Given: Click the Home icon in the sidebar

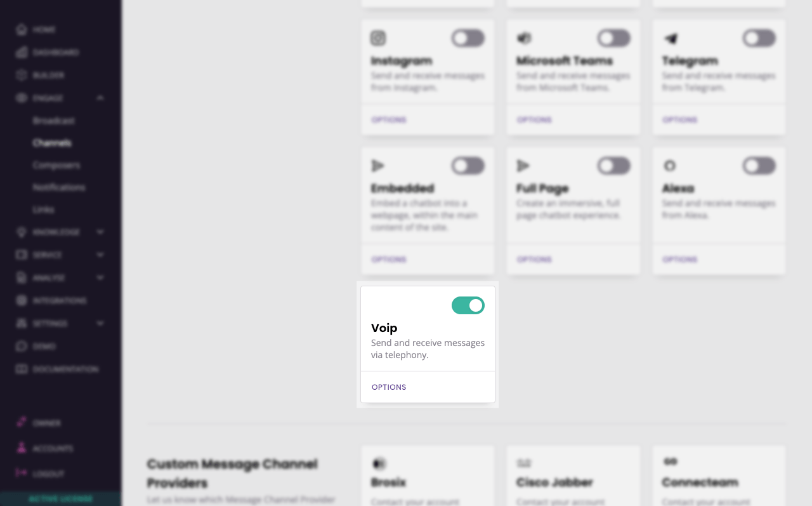Looking at the screenshot, I should click(22, 29).
